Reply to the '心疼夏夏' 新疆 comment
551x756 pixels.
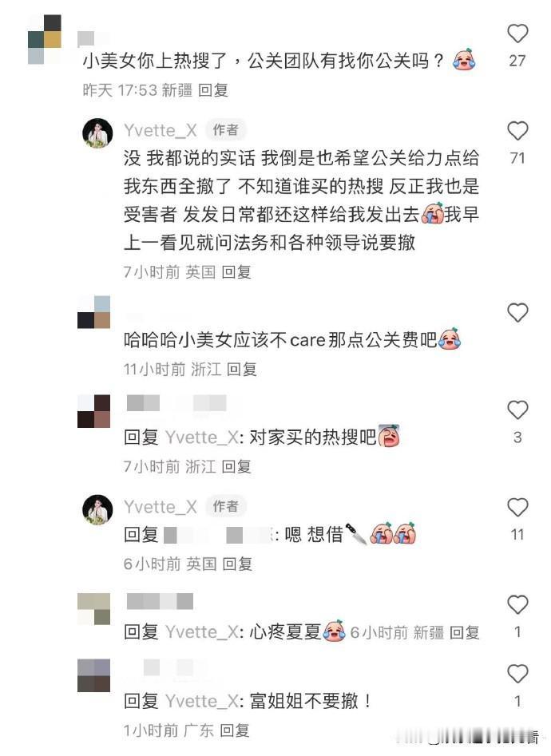(464, 632)
